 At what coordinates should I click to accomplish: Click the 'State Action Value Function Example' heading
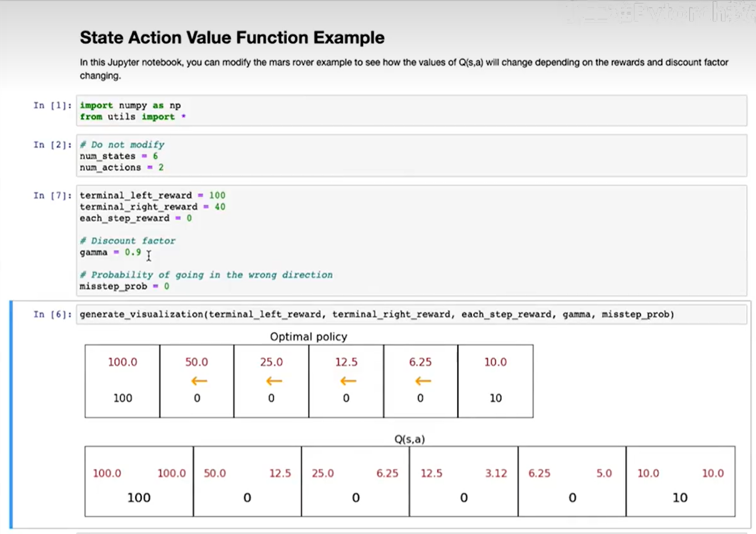click(232, 38)
